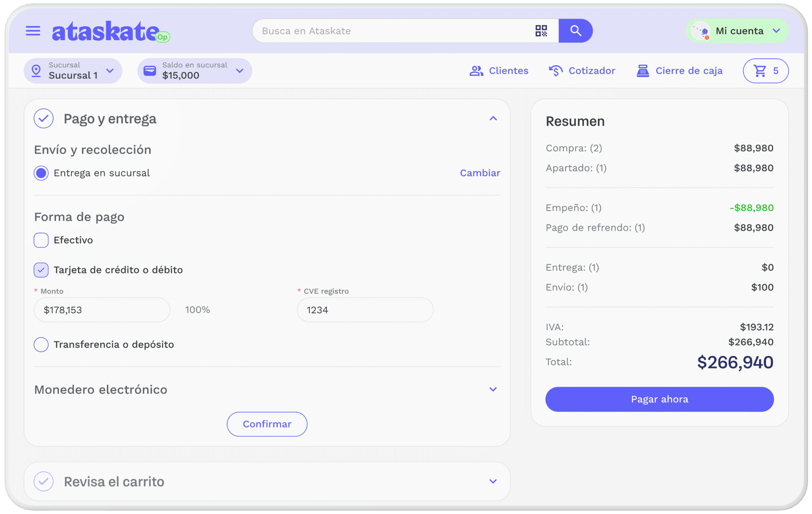Click the CVE registro input field
This screenshot has height=514, width=812.
(x=365, y=310)
